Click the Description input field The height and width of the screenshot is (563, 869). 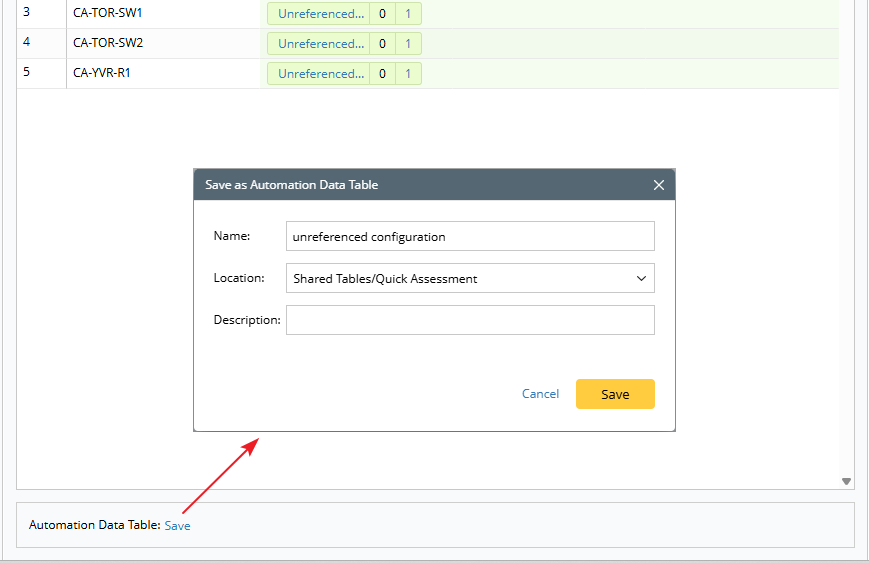470,320
